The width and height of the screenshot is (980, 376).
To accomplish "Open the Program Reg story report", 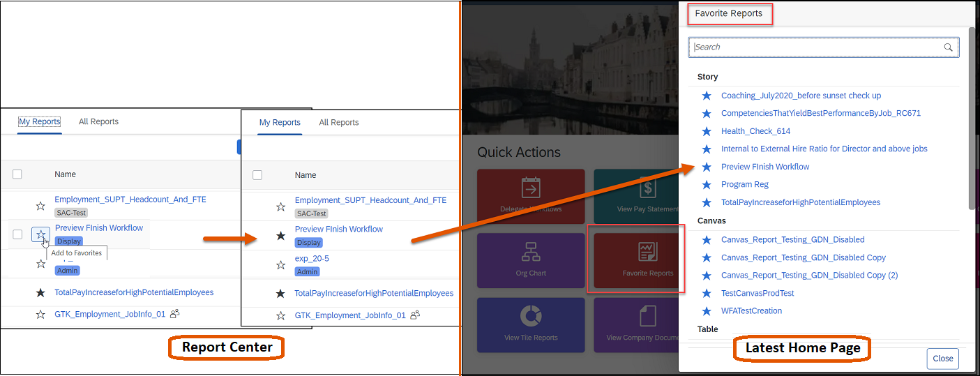I will [744, 185].
